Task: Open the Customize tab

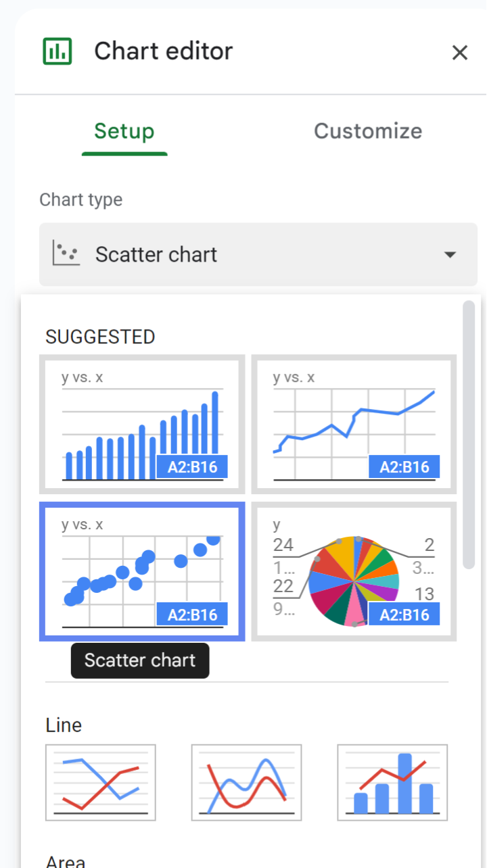Action: (368, 131)
